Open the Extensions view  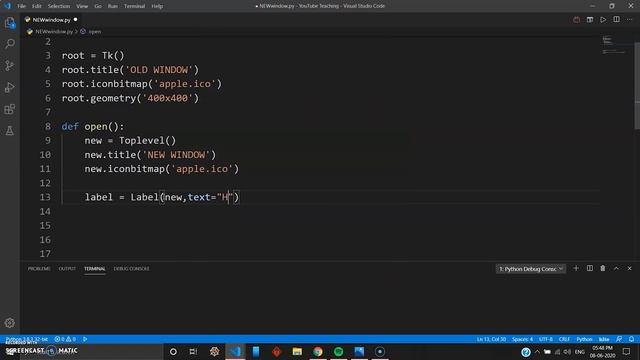pos(10,109)
